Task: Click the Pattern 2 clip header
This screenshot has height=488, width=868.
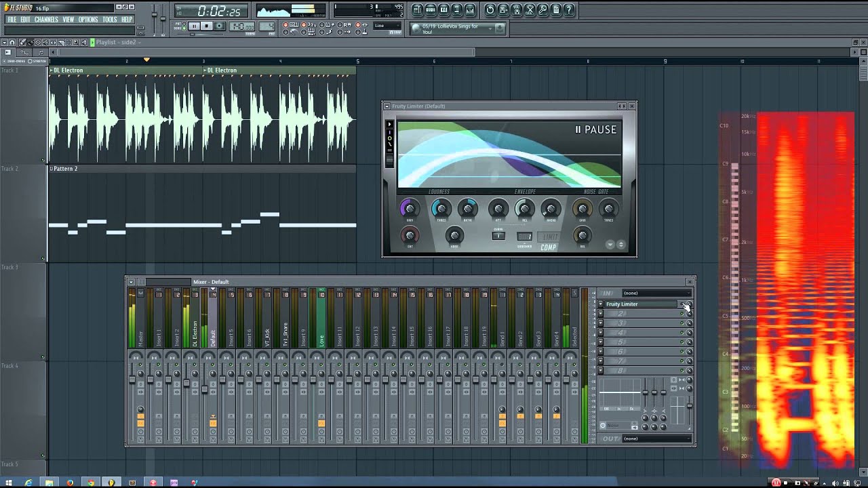Action: click(x=202, y=168)
